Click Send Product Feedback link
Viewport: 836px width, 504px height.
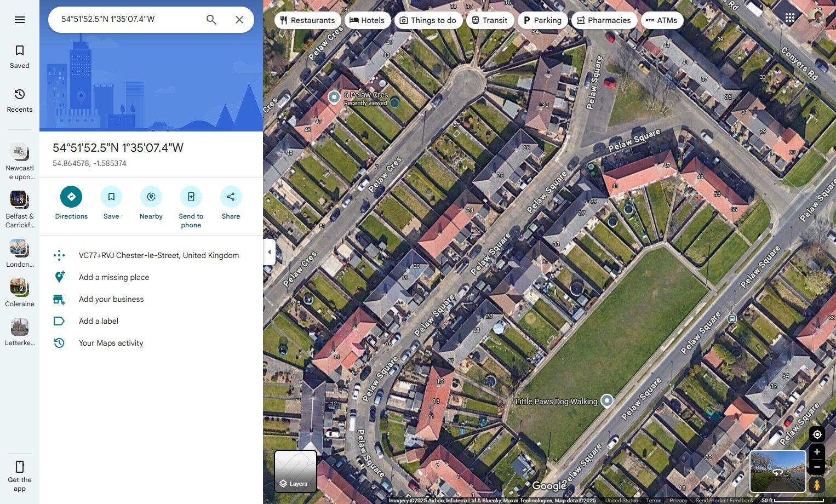click(724, 500)
